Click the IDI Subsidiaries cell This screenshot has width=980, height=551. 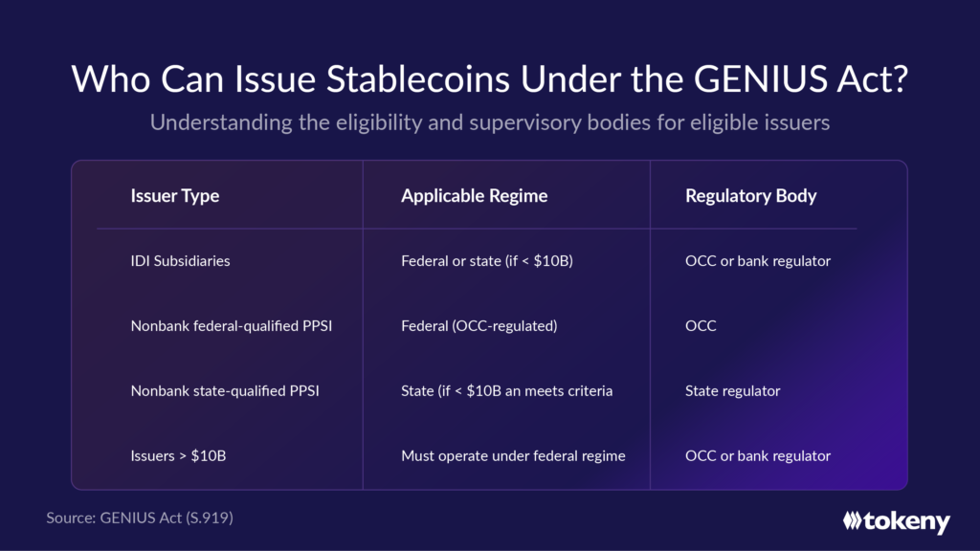[180, 260]
